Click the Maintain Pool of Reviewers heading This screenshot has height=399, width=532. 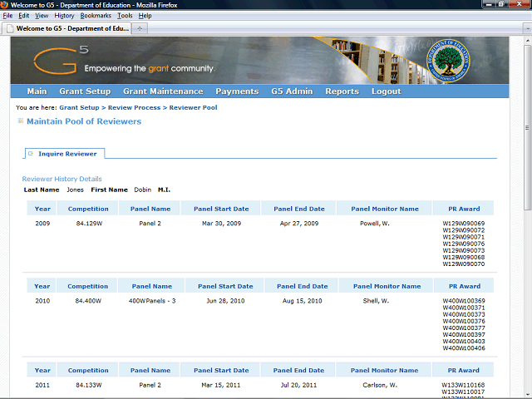[84, 121]
